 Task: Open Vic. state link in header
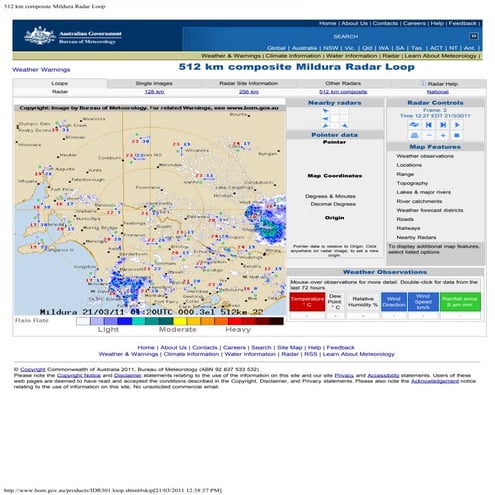tap(350, 48)
